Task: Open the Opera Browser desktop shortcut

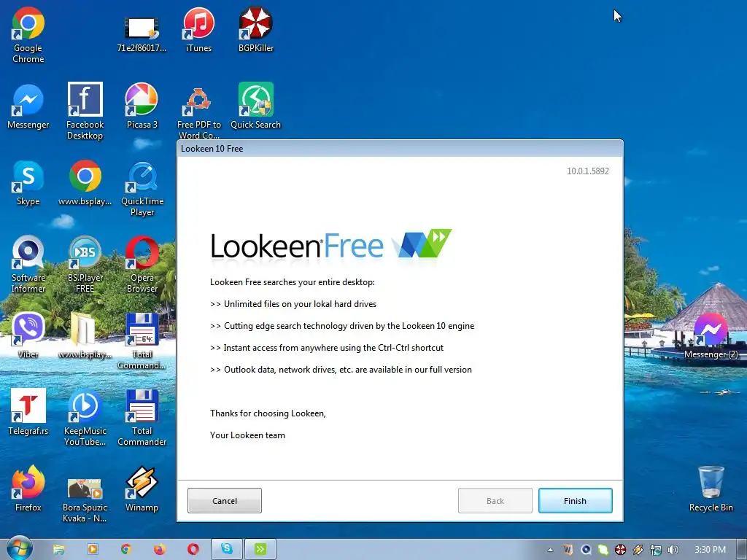Action: [142, 264]
